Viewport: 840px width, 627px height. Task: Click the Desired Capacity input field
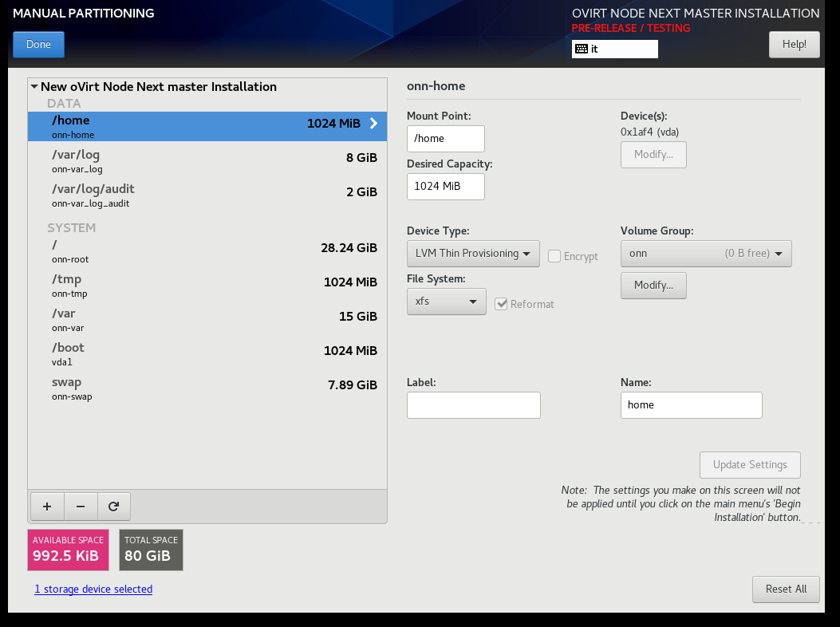pyautogui.click(x=445, y=187)
